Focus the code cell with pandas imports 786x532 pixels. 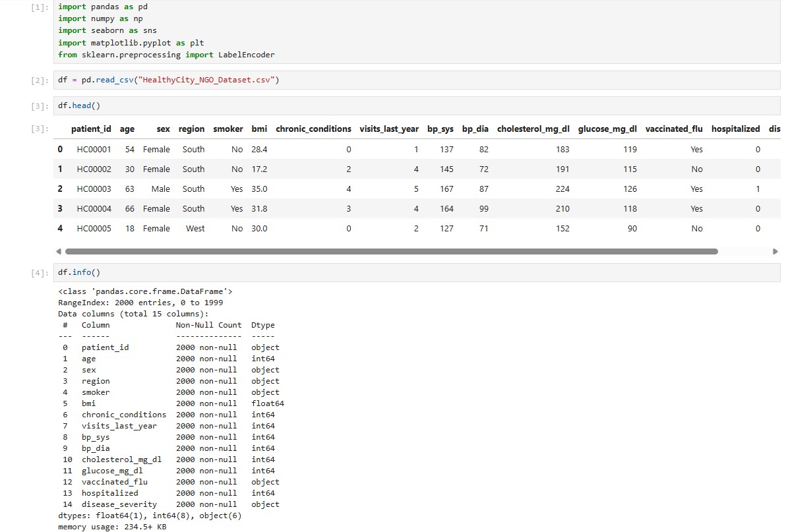(417, 31)
